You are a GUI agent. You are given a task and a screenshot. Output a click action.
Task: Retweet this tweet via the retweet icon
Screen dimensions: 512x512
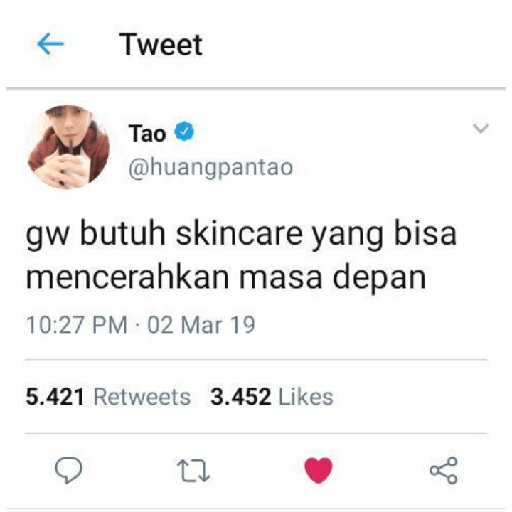pos(193,471)
